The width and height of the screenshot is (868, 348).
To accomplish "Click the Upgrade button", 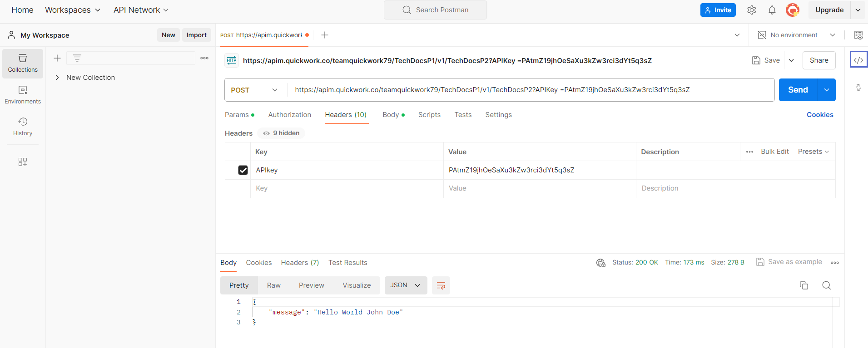I will 829,10.
